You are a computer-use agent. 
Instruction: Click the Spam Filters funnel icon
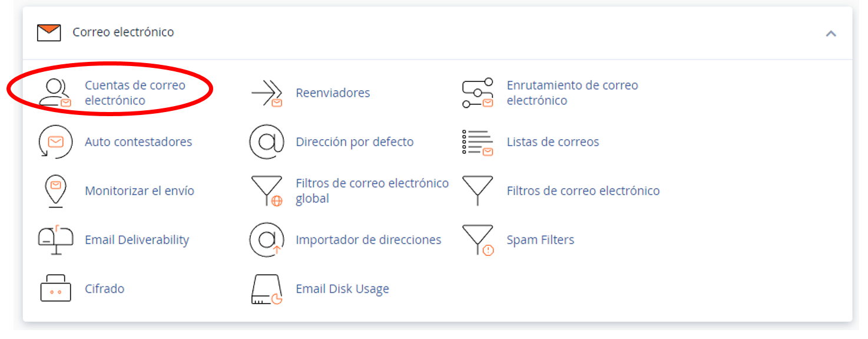click(477, 240)
